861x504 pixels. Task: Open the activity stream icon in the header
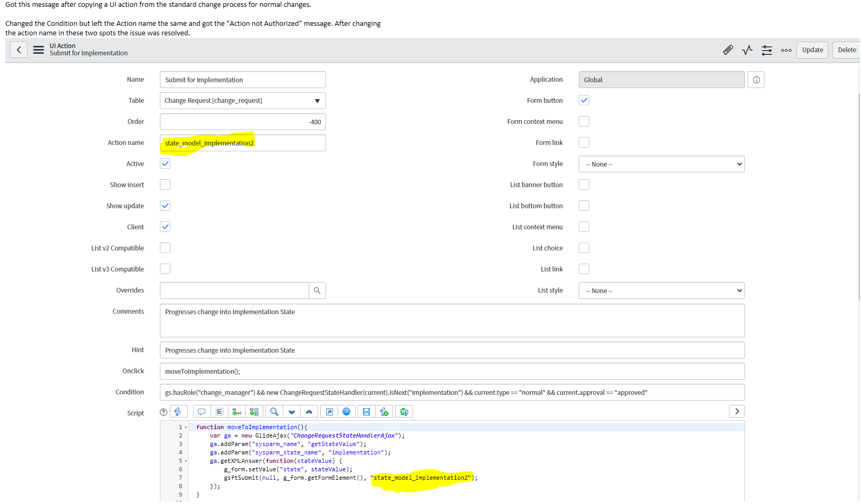pyautogui.click(x=747, y=50)
